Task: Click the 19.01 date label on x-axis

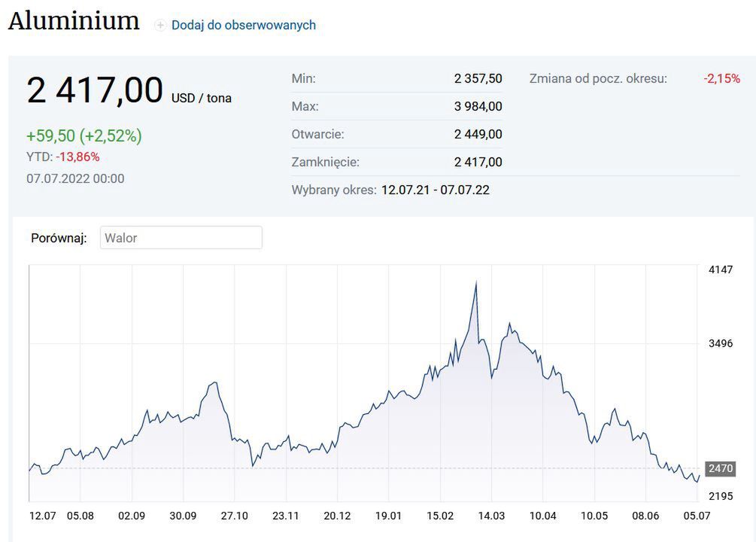Action: (x=388, y=516)
